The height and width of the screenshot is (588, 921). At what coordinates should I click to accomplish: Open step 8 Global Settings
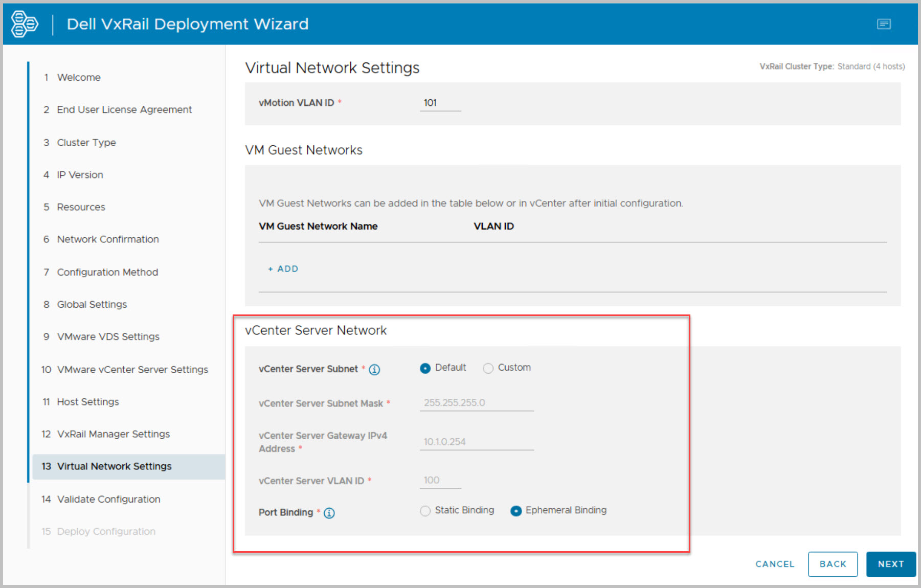[x=92, y=304]
